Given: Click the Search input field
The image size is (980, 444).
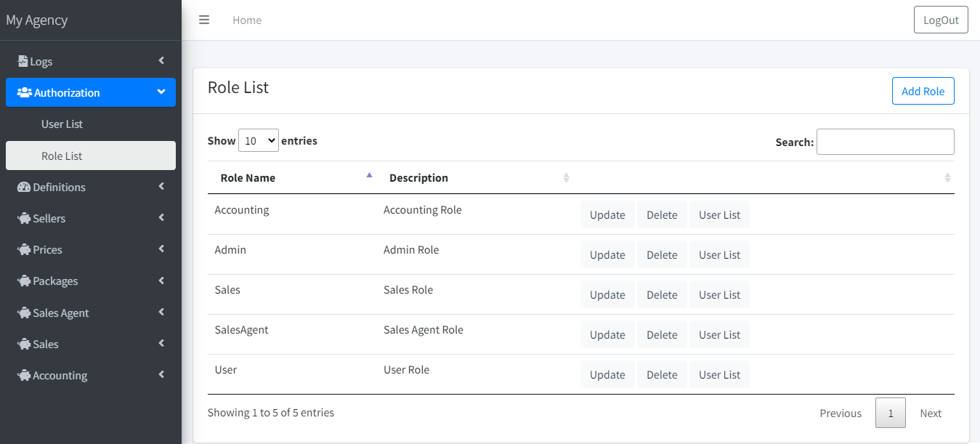Looking at the screenshot, I should pos(885,142).
